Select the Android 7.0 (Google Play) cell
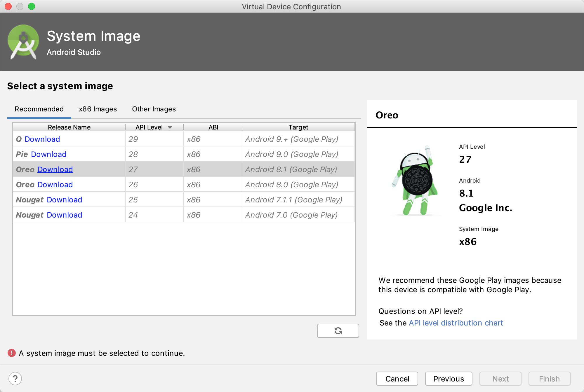 click(298, 215)
